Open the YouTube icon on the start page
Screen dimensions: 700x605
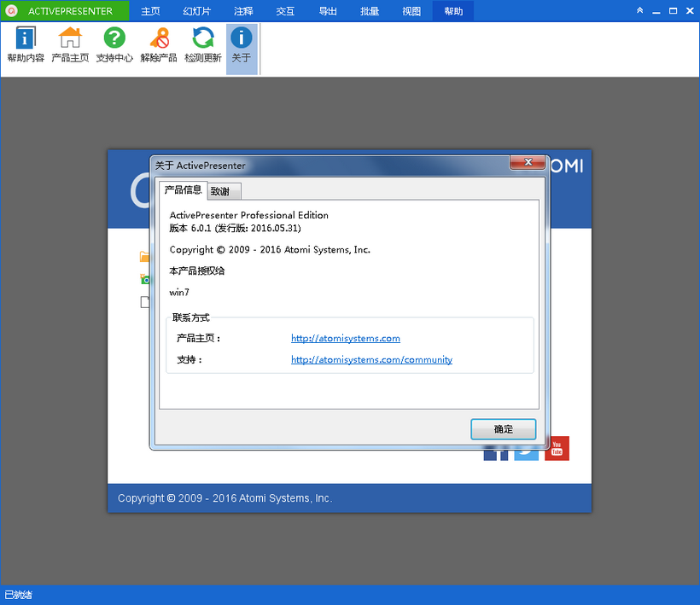click(x=557, y=448)
